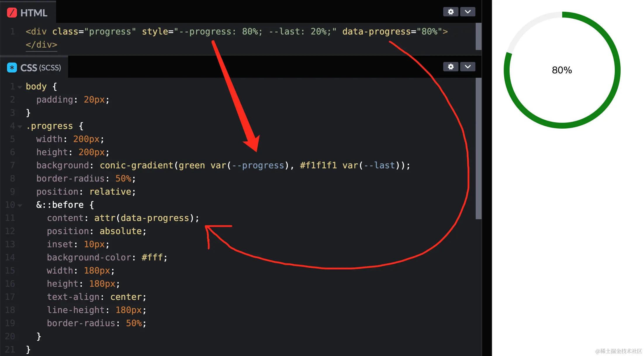This screenshot has width=644, height=356.
Task: Click the 80% label in preview
Action: pyautogui.click(x=562, y=70)
